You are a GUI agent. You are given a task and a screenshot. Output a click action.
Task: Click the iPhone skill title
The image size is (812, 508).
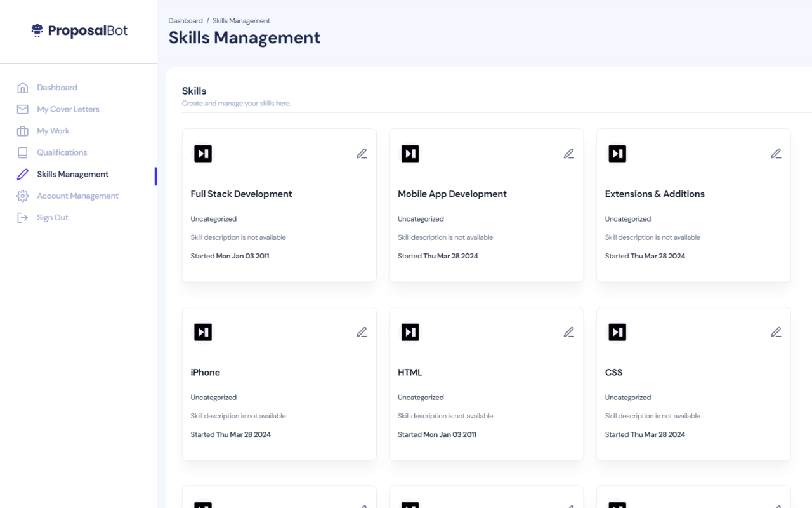pyautogui.click(x=206, y=373)
